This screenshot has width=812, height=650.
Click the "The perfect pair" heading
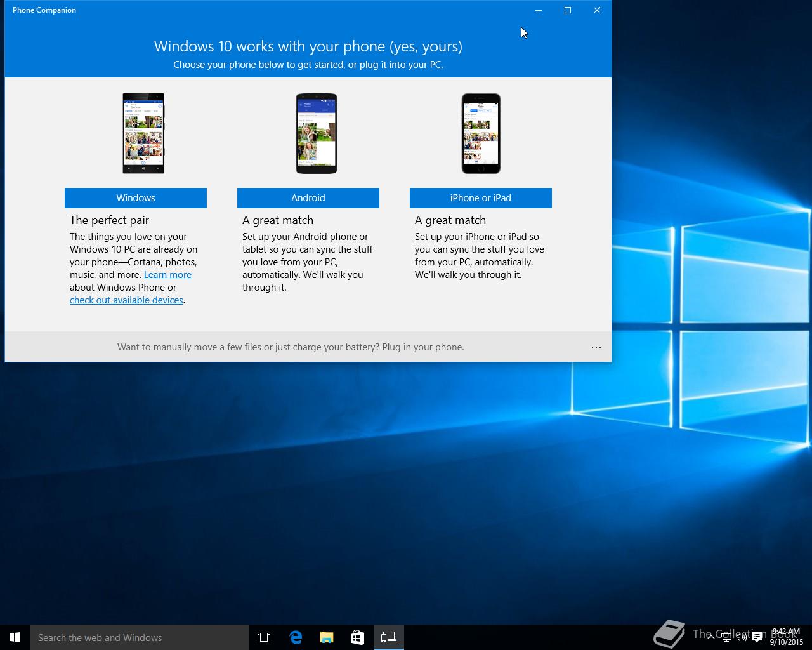coord(109,220)
